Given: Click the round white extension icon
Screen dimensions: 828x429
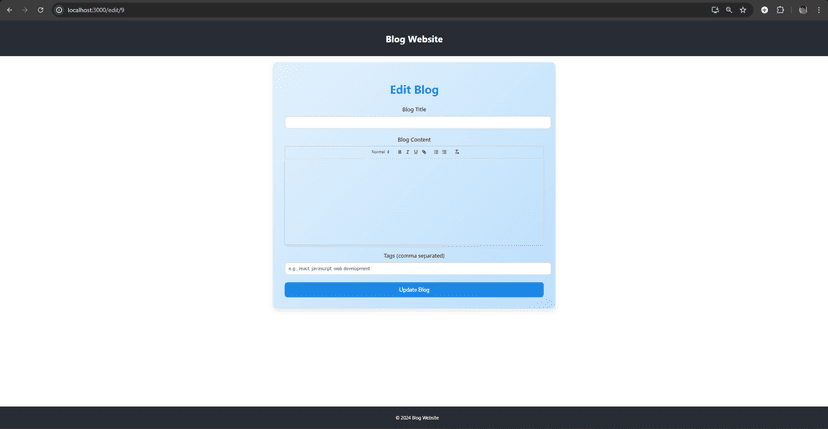Looking at the screenshot, I should coord(765,10).
